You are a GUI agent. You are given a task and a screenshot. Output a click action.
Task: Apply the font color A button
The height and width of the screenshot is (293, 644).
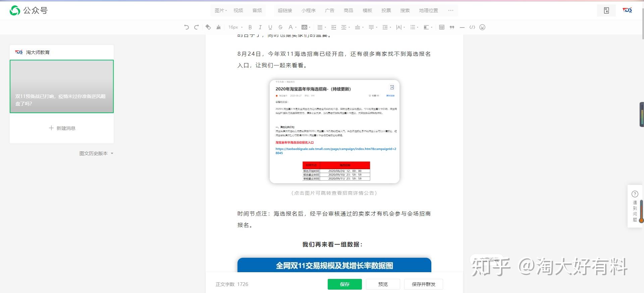(x=290, y=27)
